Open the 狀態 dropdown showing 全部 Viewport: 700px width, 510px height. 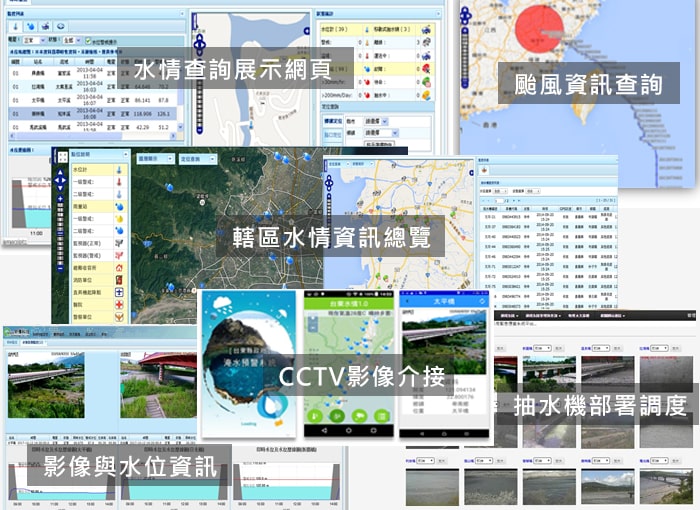(72, 40)
